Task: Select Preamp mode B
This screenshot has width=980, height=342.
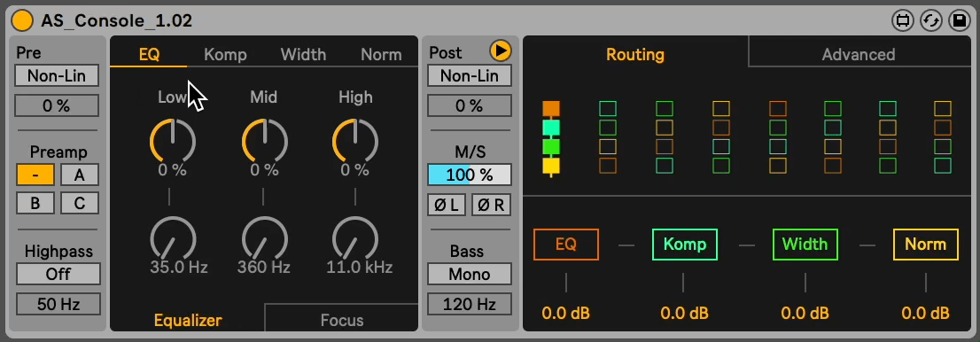Action: click(x=35, y=203)
